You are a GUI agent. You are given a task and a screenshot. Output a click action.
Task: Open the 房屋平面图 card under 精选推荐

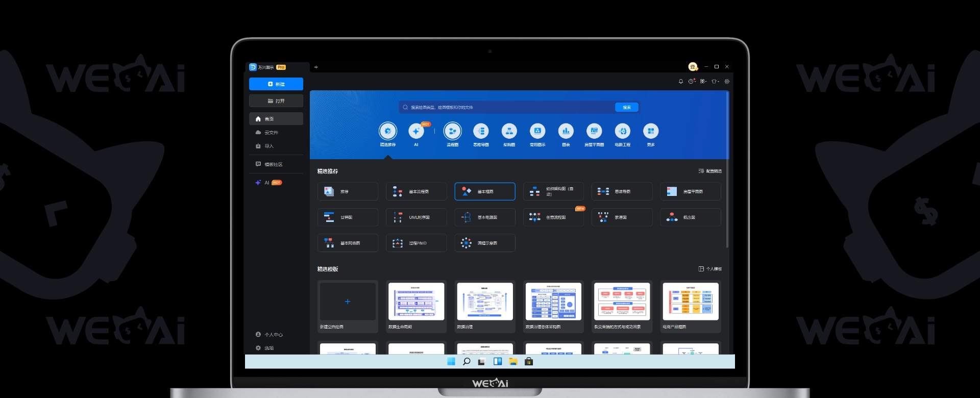691,192
